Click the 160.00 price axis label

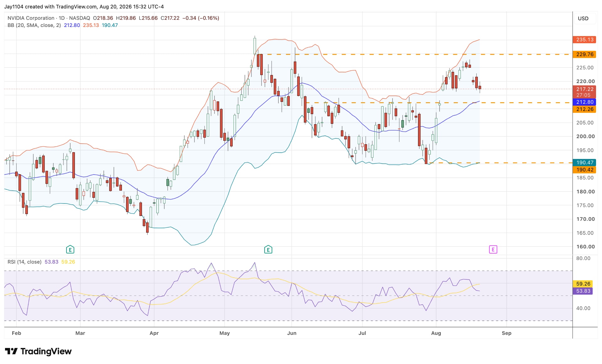click(x=585, y=247)
